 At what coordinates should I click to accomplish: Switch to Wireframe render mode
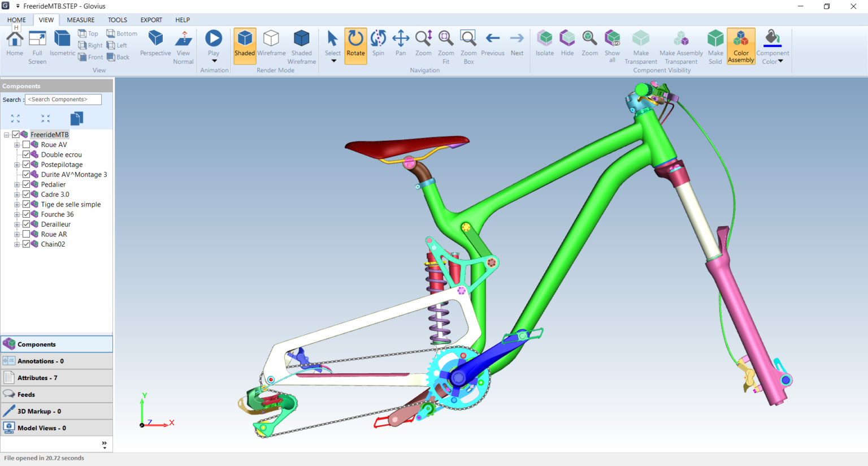271,40
